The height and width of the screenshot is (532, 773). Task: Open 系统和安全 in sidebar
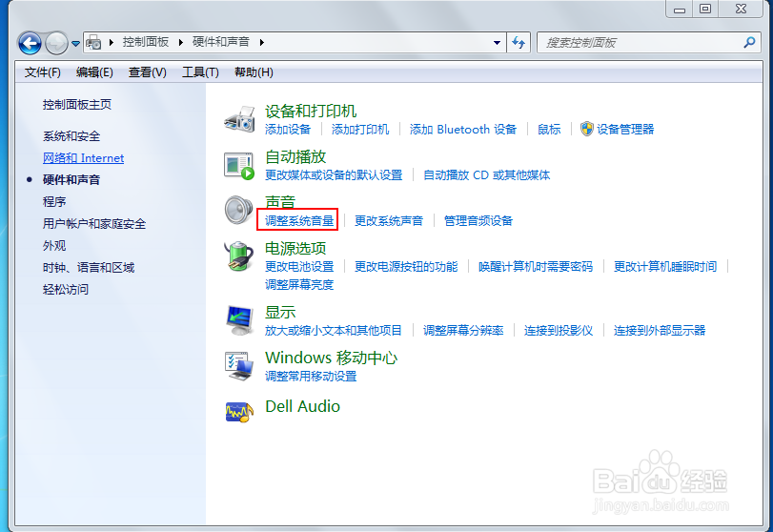[71, 136]
